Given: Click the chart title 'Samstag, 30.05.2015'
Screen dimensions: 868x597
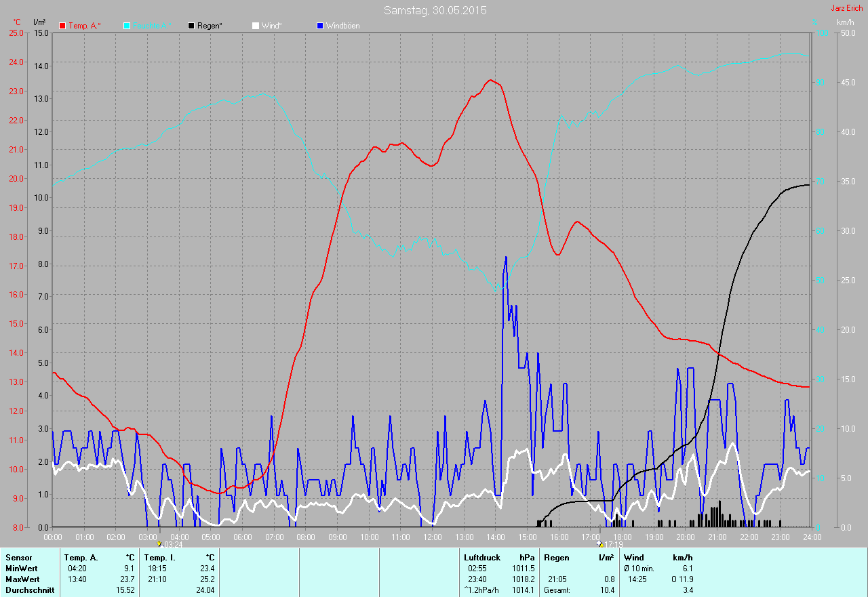Looking at the screenshot, I should pyautogui.click(x=435, y=10).
